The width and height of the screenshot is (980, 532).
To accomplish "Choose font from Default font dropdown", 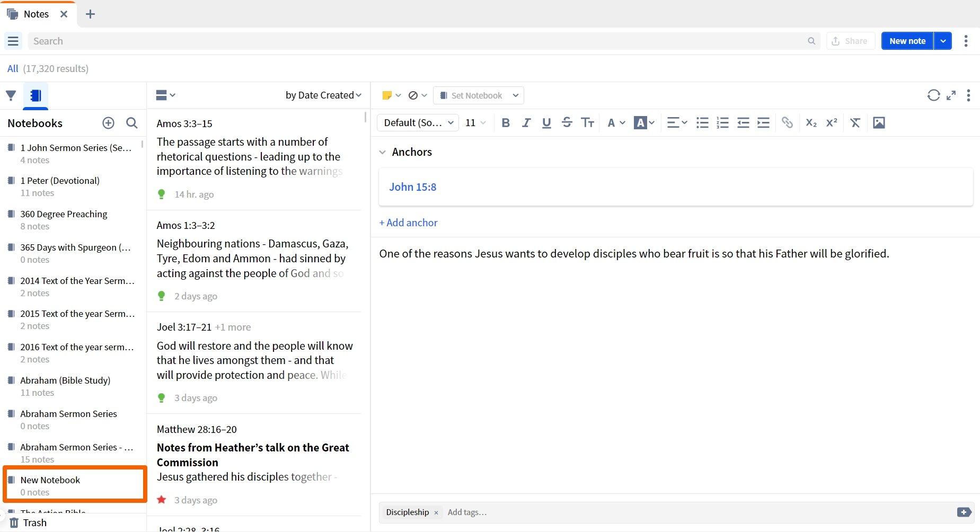I will pos(418,123).
